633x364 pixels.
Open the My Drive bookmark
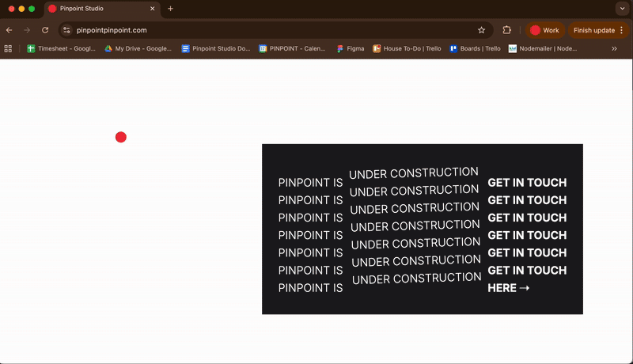138,48
